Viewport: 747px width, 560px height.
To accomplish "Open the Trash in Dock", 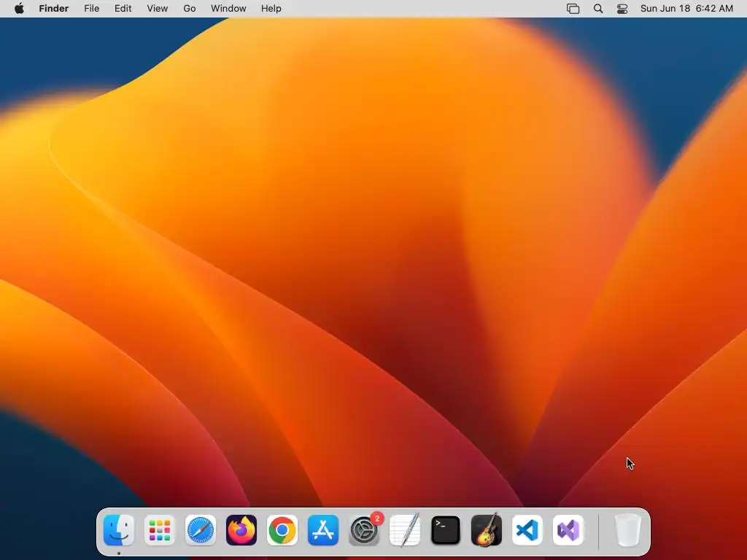I will coord(628,530).
